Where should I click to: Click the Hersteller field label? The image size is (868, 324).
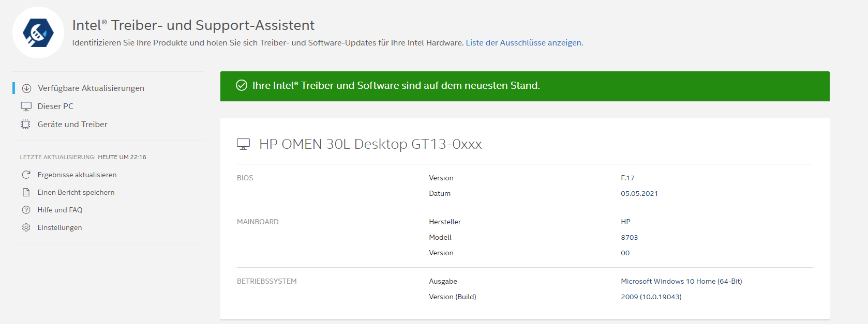pos(445,222)
